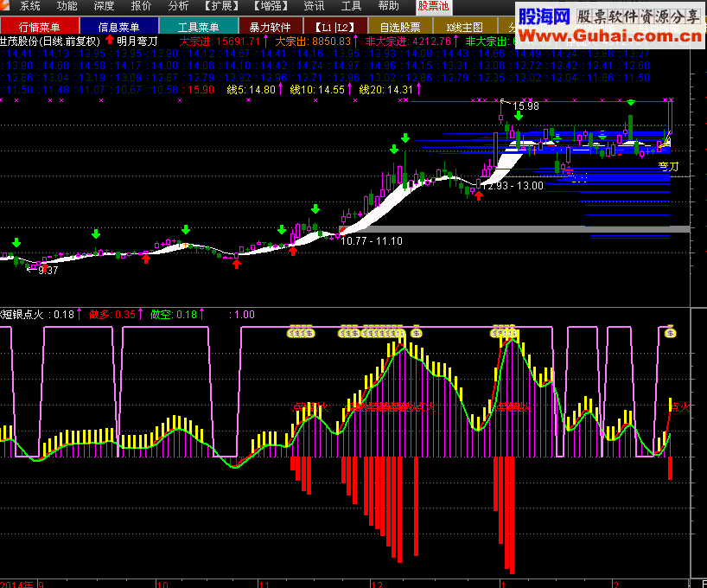
Task: Click the red buy arrow beside 12.93 - 13.00
Action: [479, 195]
